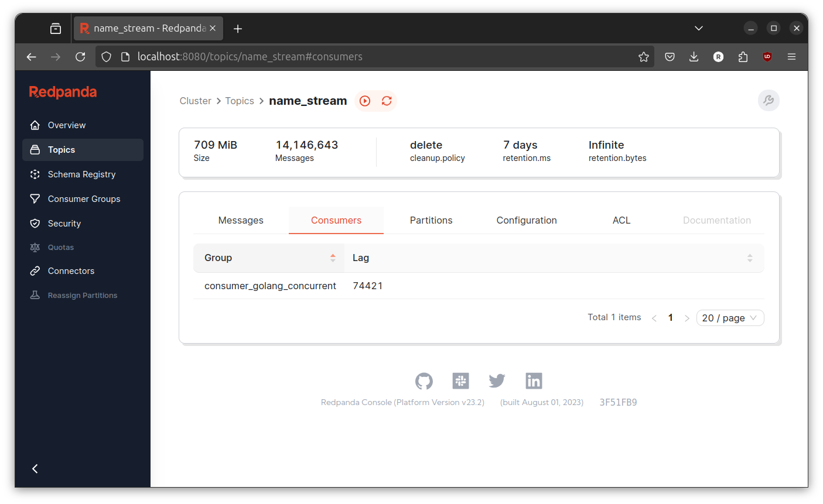
Task: Open consumer_golang_concurrent group
Action: click(270, 286)
